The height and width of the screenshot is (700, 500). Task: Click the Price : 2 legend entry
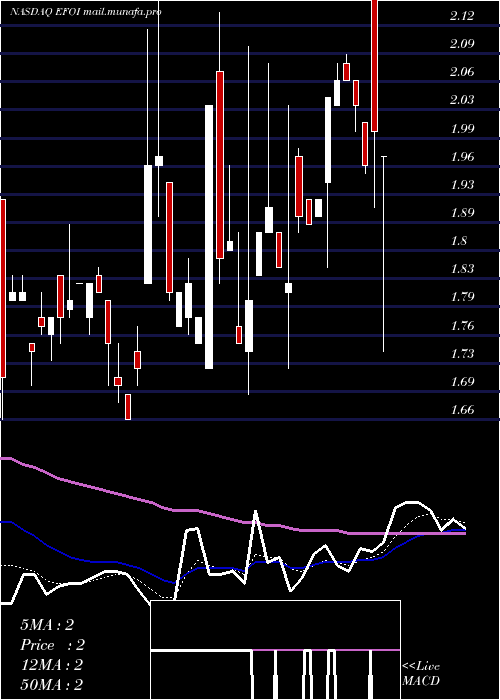[x=52, y=645]
